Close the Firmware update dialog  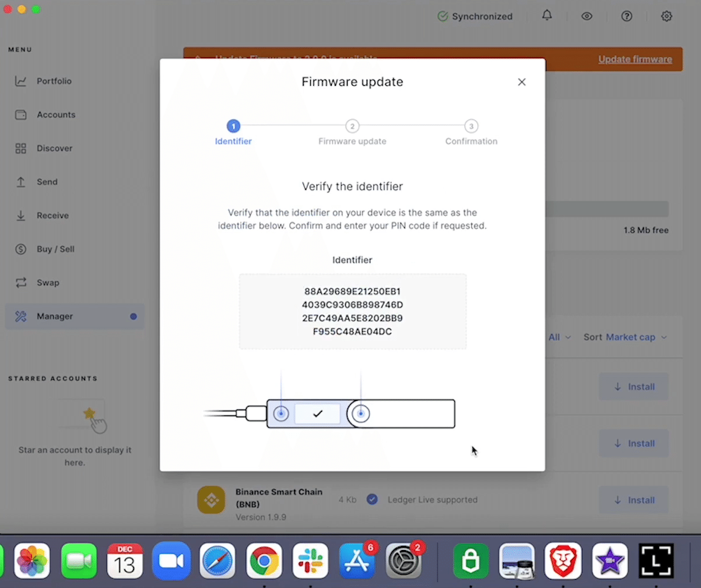(522, 82)
